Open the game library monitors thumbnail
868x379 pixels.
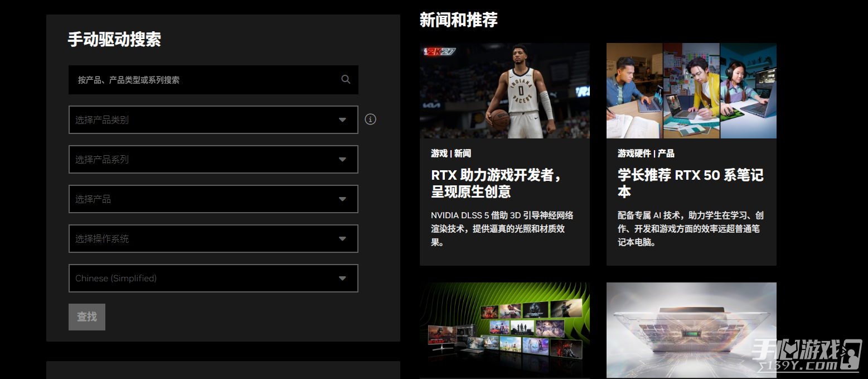(x=505, y=330)
